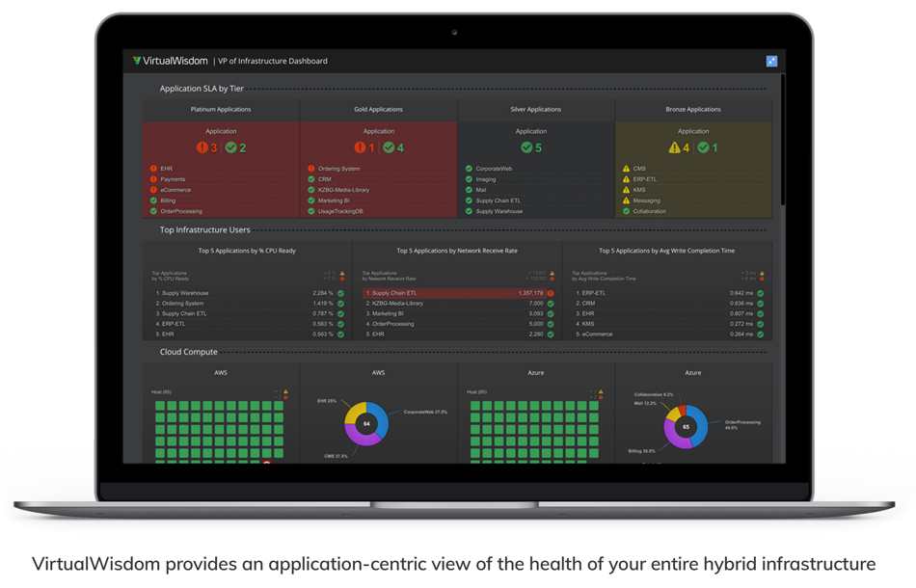Click the blue OrderProcessing segment of Azure donut

[702, 426]
